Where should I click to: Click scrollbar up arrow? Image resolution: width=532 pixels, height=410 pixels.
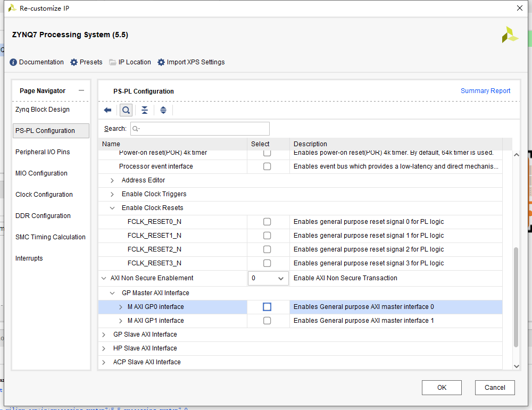point(517,155)
